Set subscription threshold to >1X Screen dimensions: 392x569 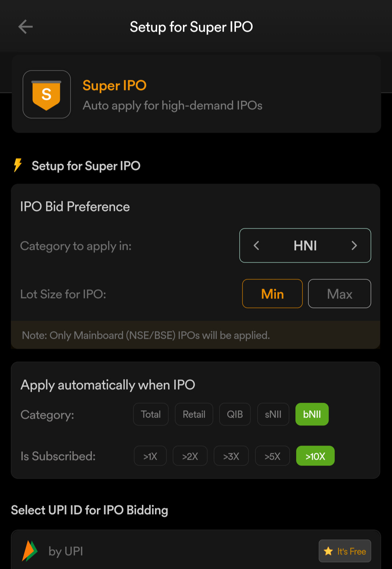150,456
